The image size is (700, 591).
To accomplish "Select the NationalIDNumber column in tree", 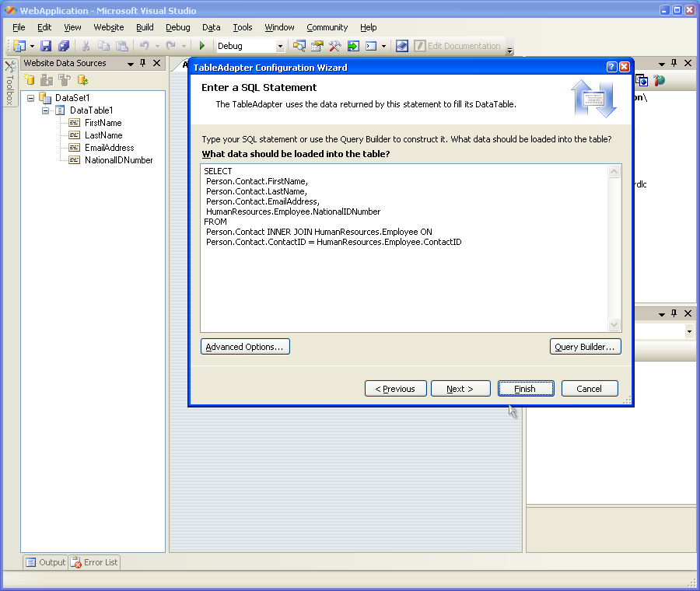I will [x=118, y=160].
